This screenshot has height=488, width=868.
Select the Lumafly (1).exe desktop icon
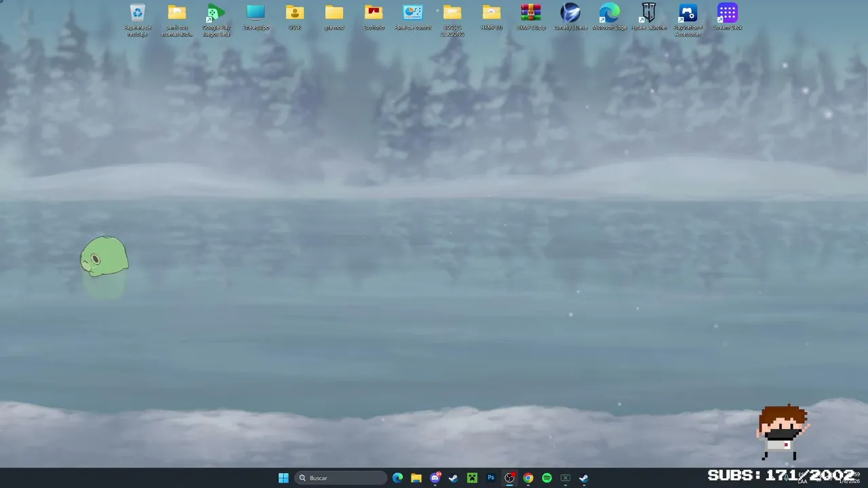570,18
